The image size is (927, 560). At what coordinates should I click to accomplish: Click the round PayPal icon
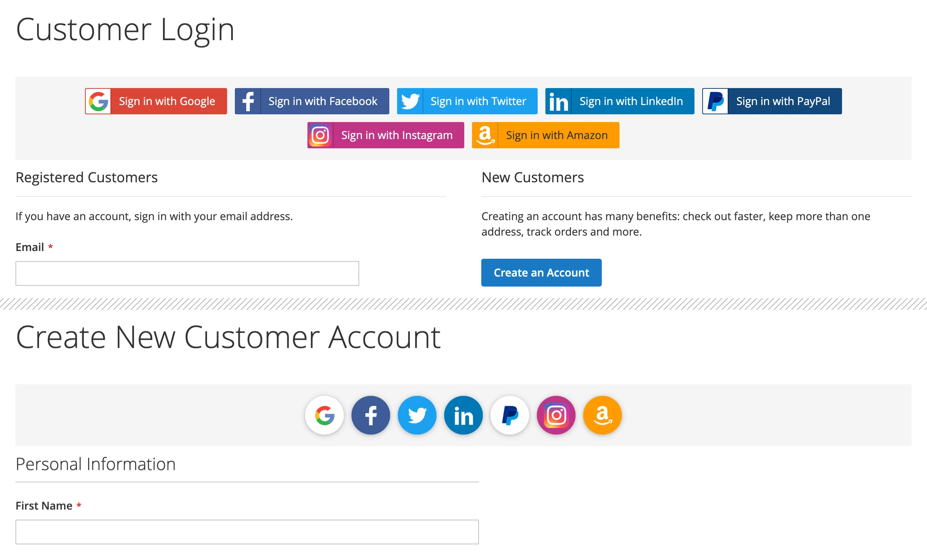click(x=510, y=415)
